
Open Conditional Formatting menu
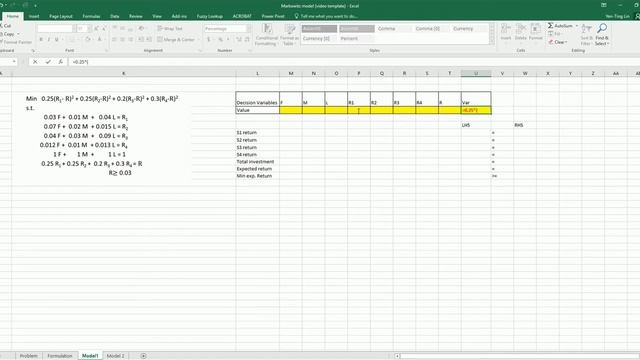pyautogui.click(x=267, y=35)
